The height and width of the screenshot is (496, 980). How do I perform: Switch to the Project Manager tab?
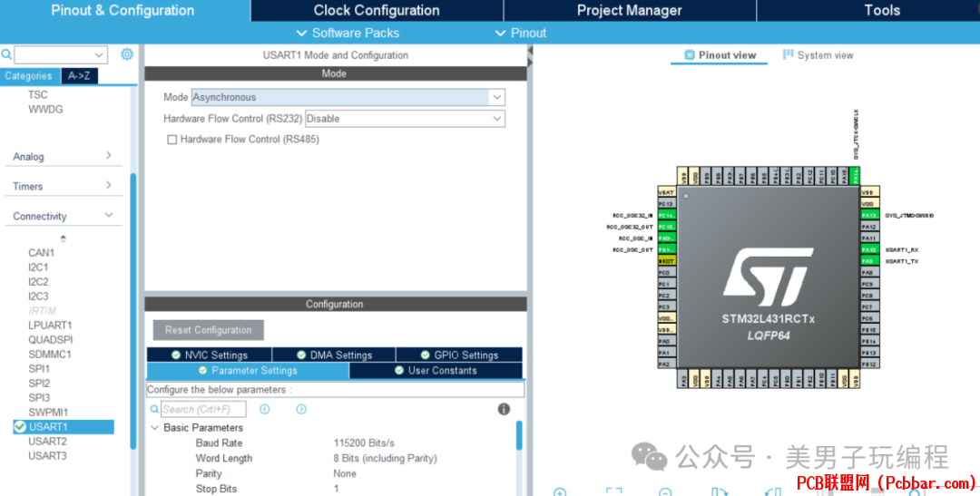(x=630, y=11)
